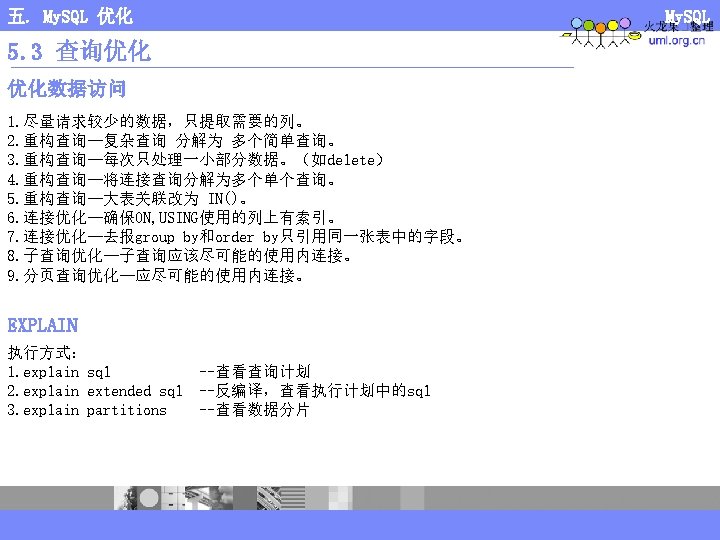Image resolution: width=720 pixels, height=540 pixels.
Task: Select subheading '优化数据访问'
Action: tap(67, 89)
